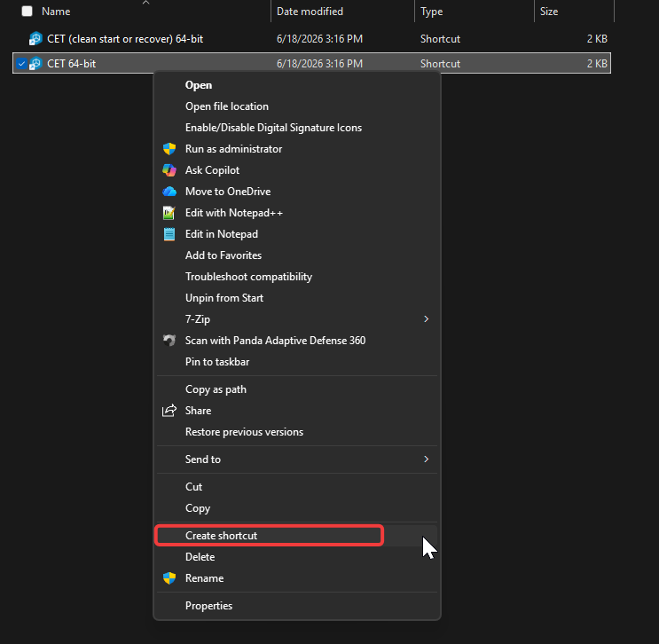Select Move to OneDrive

coord(228,192)
